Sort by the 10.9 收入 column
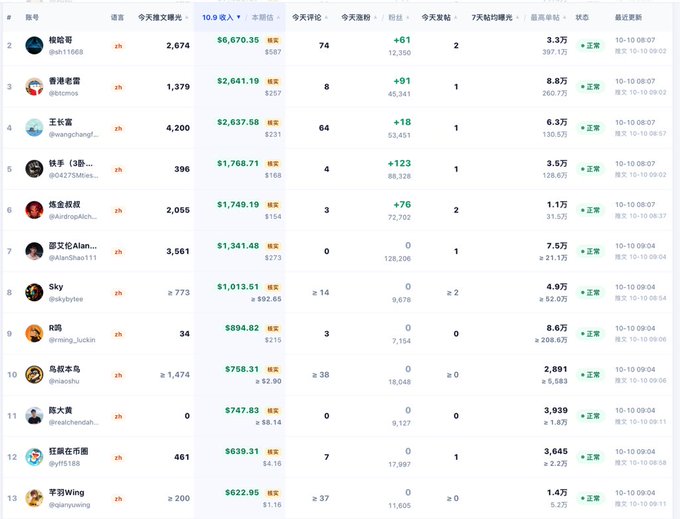This screenshot has height=519, width=680. [x=221, y=17]
